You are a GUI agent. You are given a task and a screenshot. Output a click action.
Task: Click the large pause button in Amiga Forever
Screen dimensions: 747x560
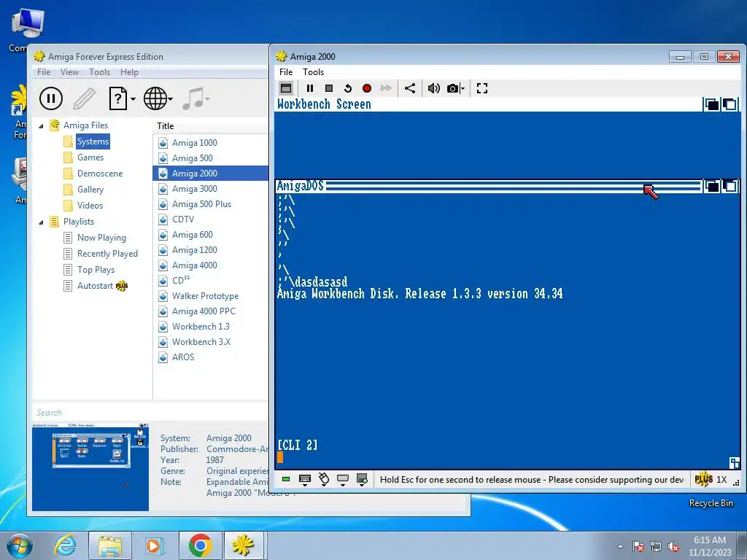tap(51, 98)
